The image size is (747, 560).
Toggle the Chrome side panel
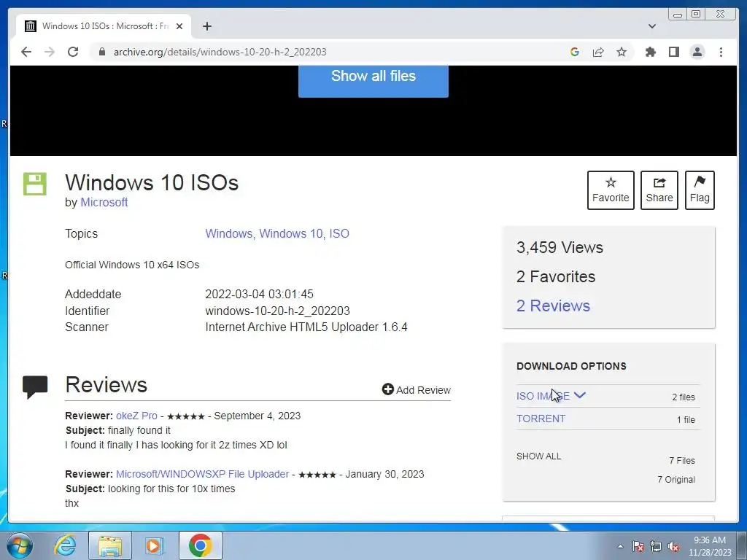673,52
